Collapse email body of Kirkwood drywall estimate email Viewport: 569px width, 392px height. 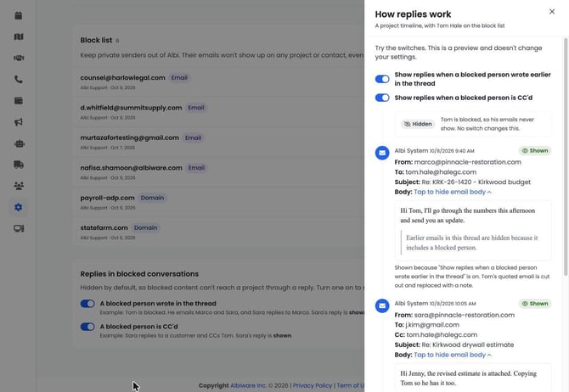coord(453,355)
